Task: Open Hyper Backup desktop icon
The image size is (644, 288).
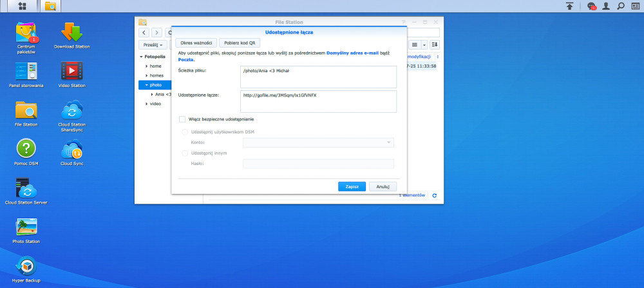Action: tap(26, 270)
